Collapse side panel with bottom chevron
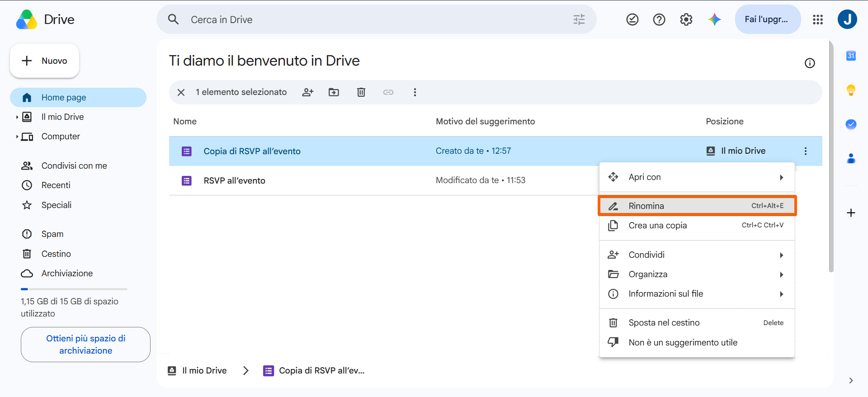 (851, 380)
